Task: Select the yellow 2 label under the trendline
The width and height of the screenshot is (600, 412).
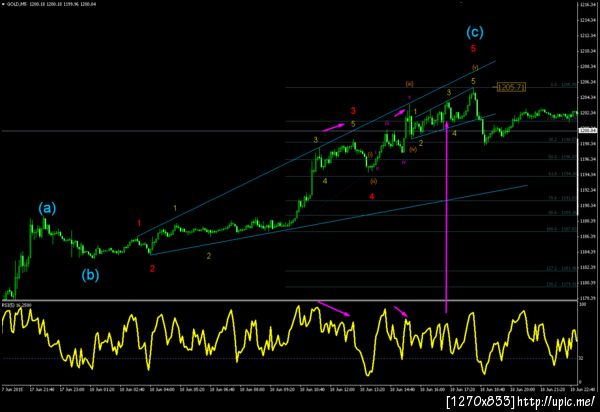Action: click(x=209, y=256)
